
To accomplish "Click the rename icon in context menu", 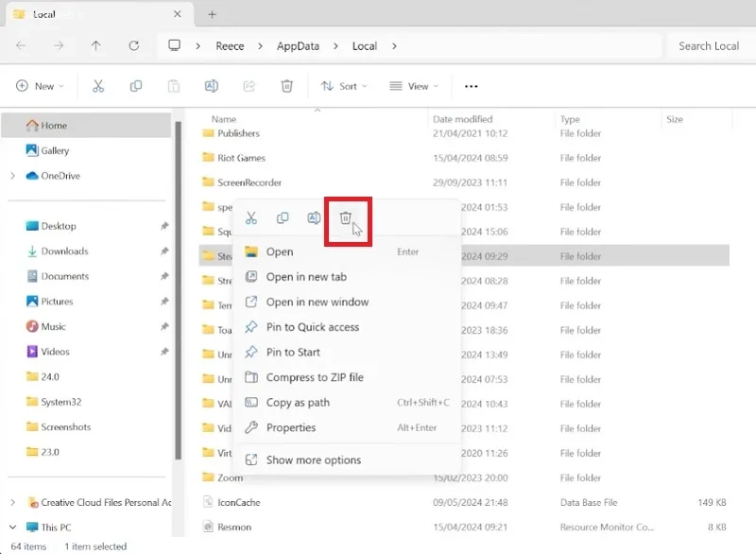I will [314, 218].
